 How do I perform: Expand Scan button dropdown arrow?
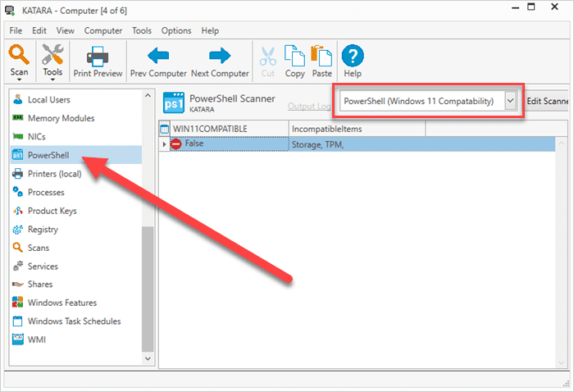[19, 80]
